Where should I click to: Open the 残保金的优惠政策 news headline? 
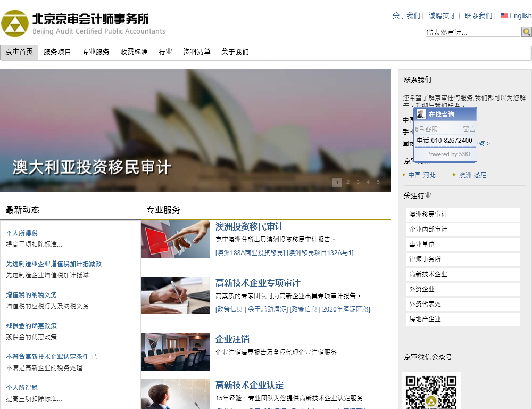(x=31, y=326)
